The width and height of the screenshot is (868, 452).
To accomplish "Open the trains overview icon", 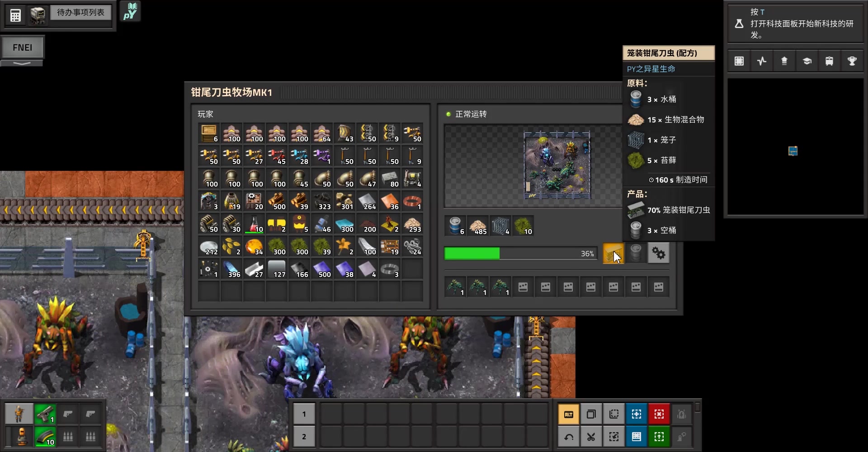I will tap(830, 61).
